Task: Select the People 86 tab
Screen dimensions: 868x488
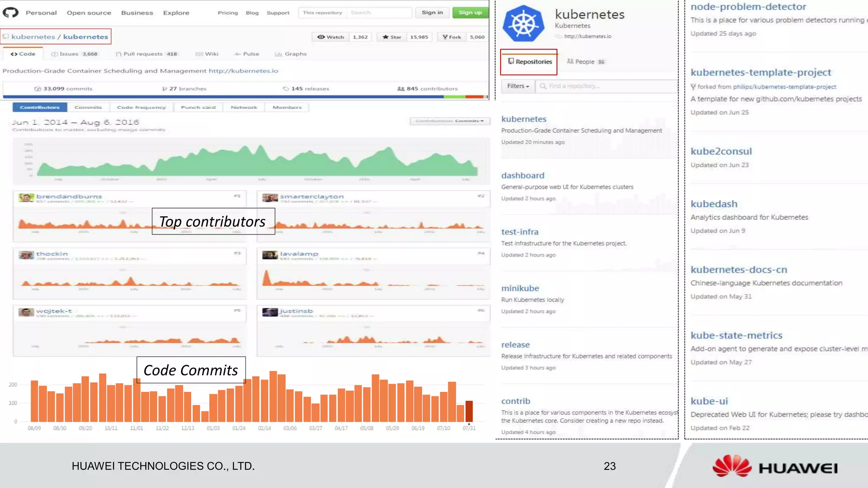Action: click(x=586, y=62)
